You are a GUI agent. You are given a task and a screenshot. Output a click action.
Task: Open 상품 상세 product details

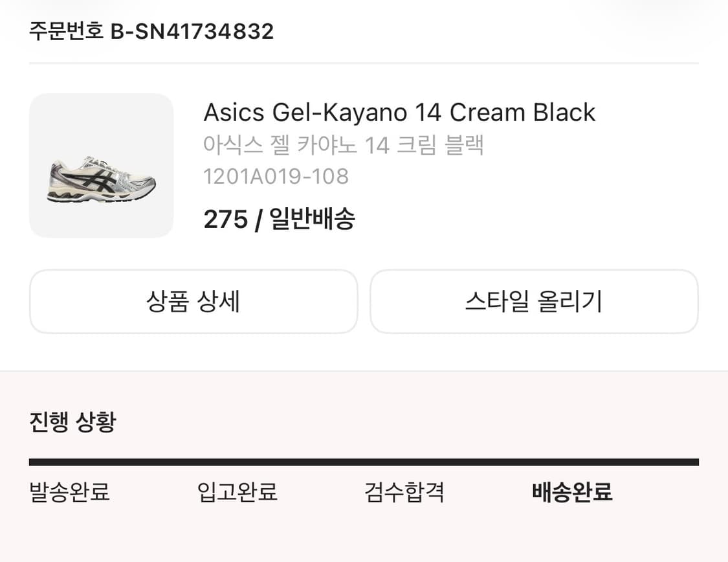click(193, 302)
